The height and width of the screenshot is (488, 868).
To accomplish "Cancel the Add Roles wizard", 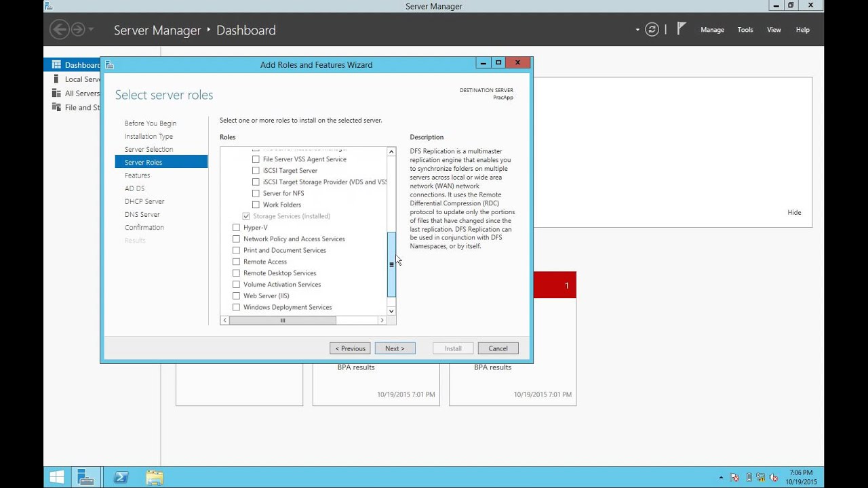I will click(x=498, y=348).
